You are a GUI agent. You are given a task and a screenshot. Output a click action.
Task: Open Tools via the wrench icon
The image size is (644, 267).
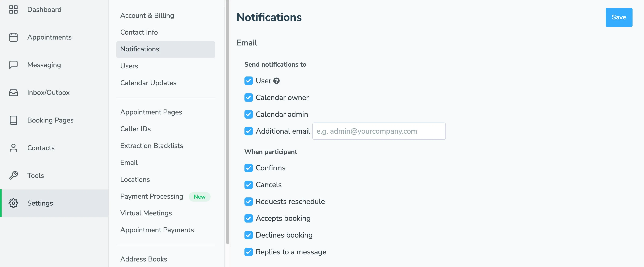tap(13, 175)
